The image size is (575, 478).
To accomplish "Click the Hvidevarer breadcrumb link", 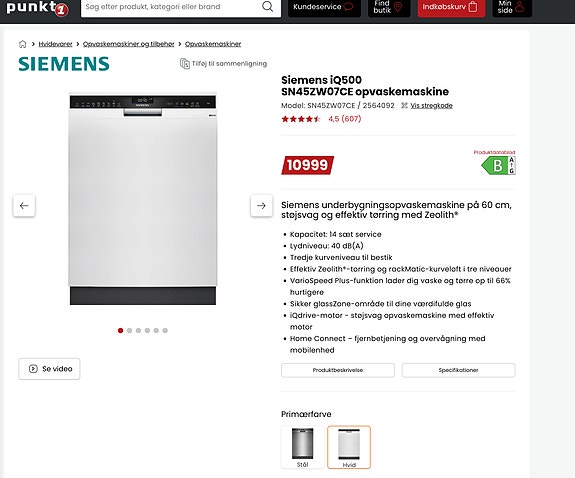I will click(x=55, y=44).
